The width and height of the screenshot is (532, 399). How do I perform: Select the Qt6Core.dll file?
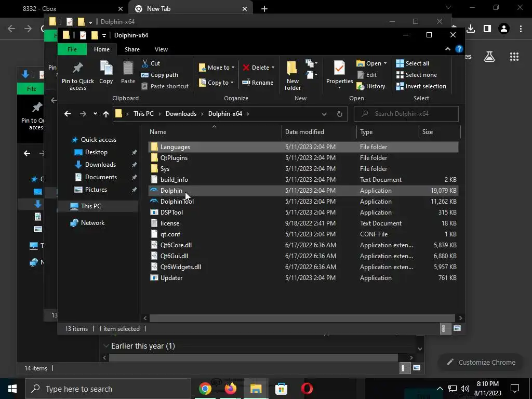[303, 245]
